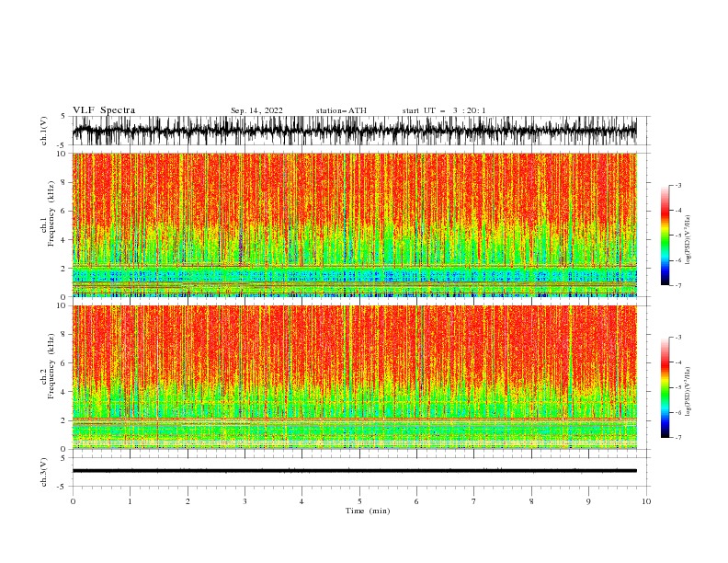Select the date text "Sep. 14, 2022"

[256, 110]
